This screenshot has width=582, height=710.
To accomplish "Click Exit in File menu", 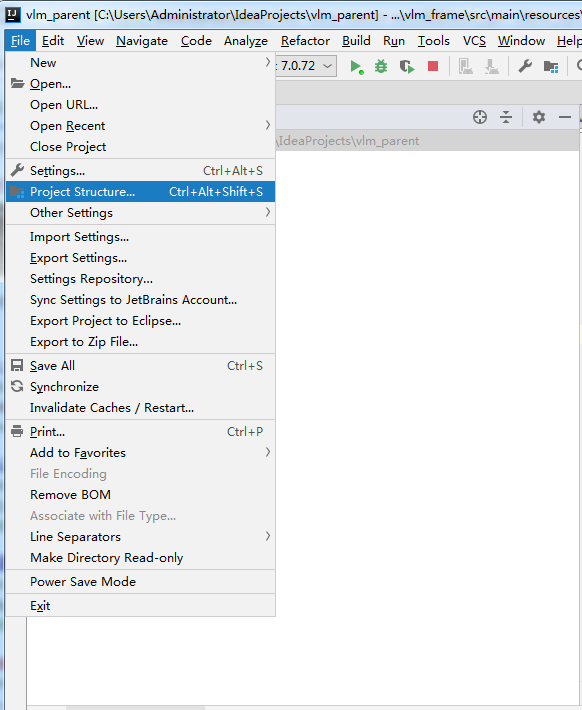I will 140,606.
